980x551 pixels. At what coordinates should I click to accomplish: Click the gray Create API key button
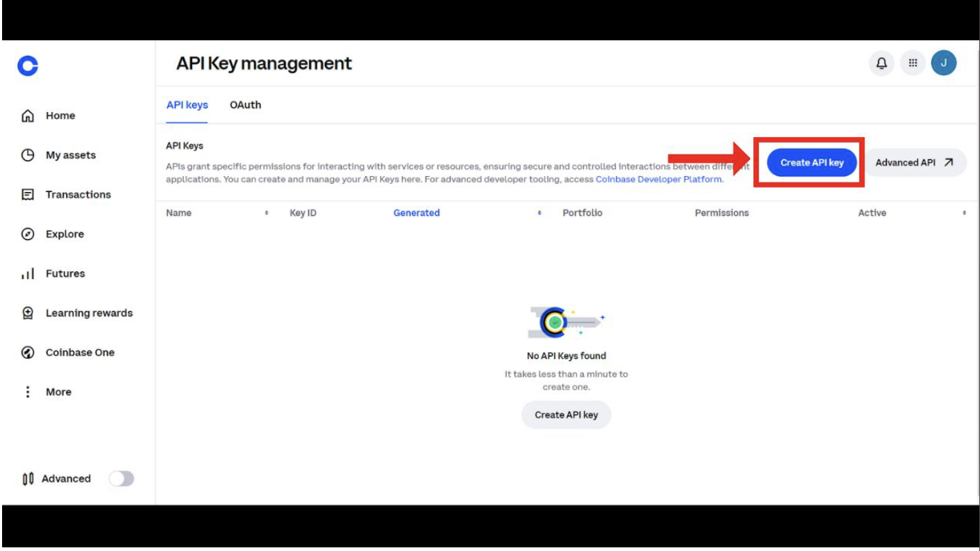tap(566, 415)
